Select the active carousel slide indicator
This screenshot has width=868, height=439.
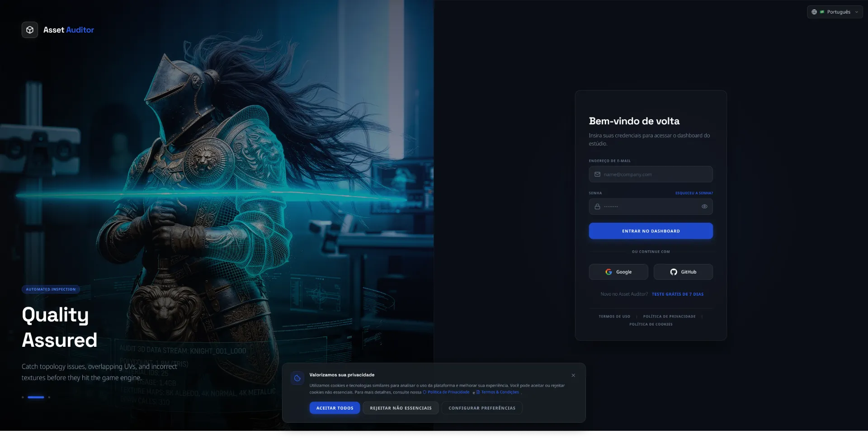click(x=36, y=397)
